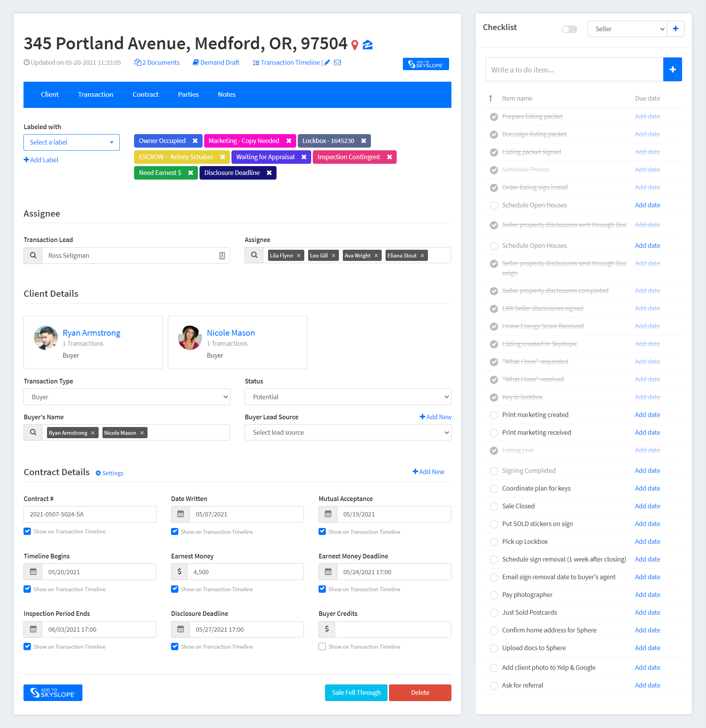Image resolution: width=706 pixels, height=728 pixels.
Task: Click the Zillow icon next to address
Action: [x=368, y=45]
